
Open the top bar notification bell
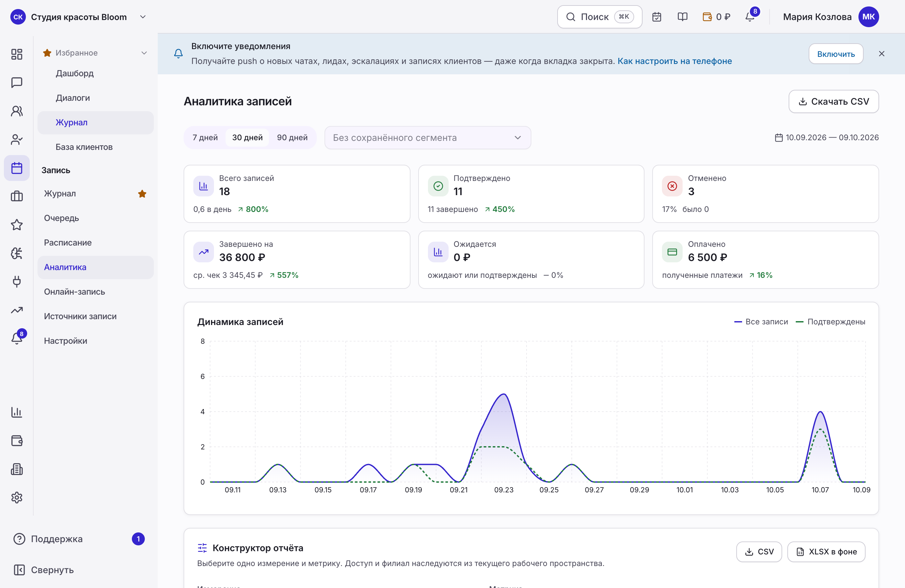coord(750,17)
